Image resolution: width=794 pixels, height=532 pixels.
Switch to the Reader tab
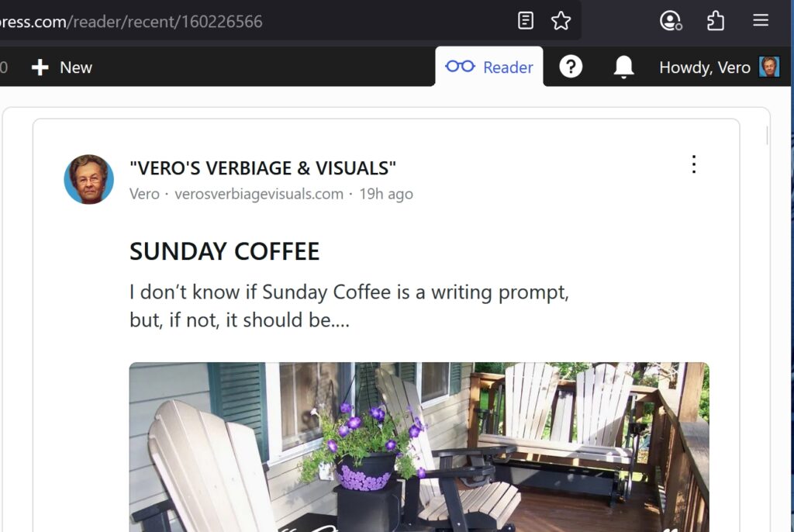[489, 67]
